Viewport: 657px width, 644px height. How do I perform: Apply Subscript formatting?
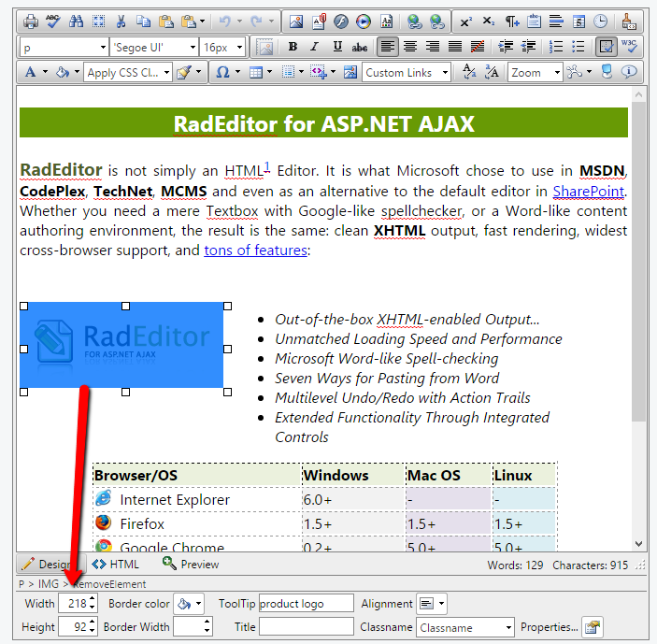[489, 21]
